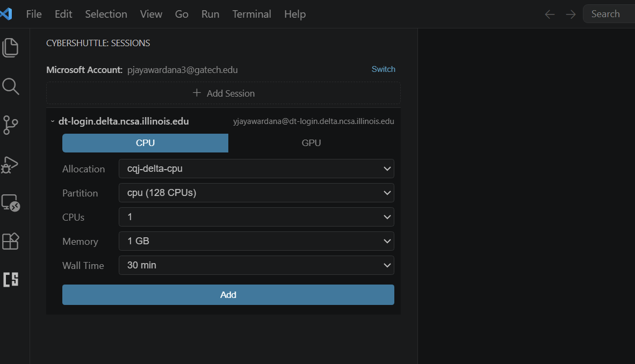635x364 pixels.
Task: Click the Allocation label
Action: (83, 169)
